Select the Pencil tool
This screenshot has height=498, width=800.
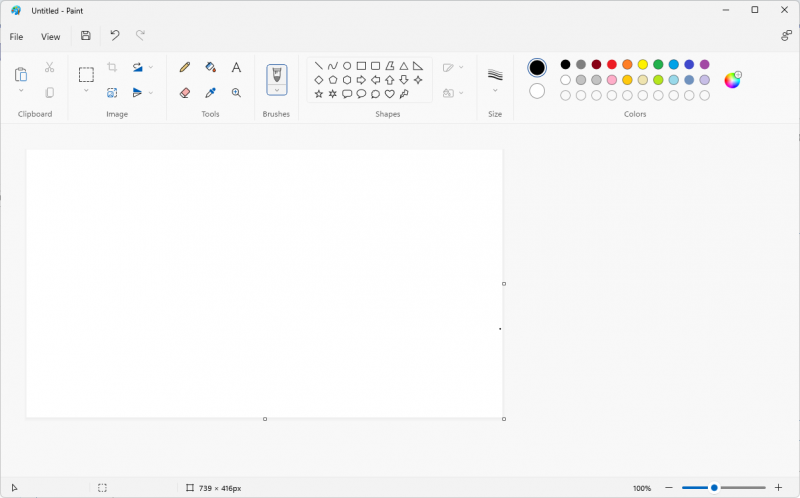pos(184,67)
